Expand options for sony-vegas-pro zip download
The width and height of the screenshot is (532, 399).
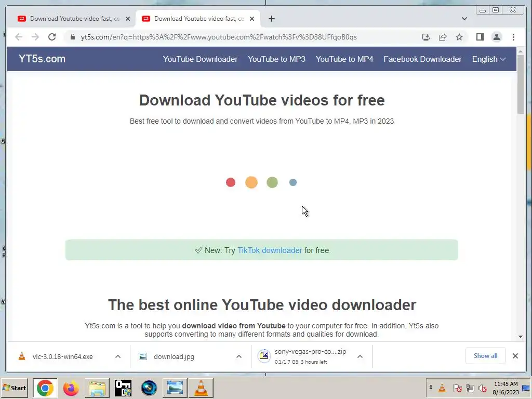360,356
